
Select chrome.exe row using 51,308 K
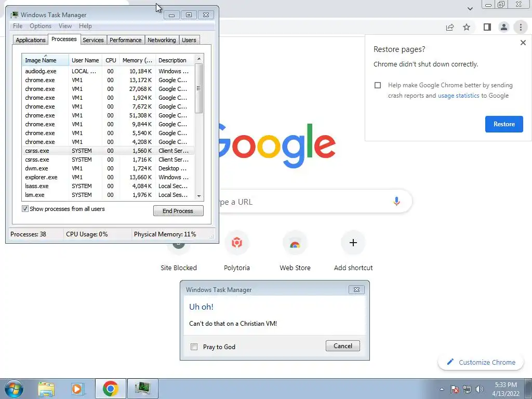click(x=108, y=115)
